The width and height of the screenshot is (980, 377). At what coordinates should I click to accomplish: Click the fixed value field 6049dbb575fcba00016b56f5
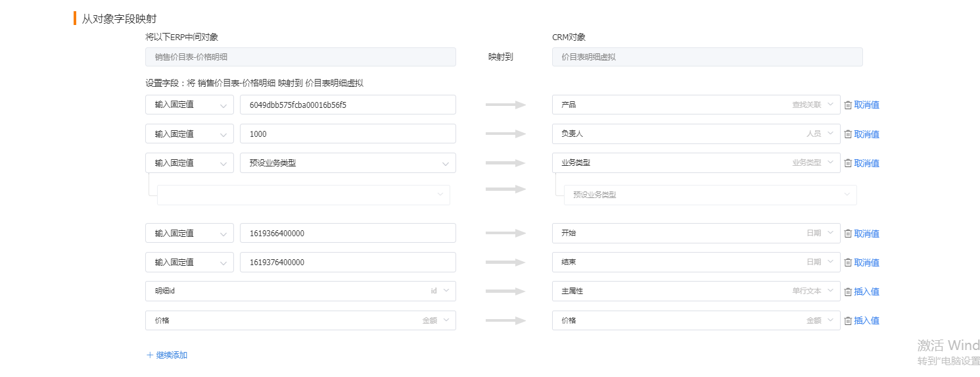point(348,105)
